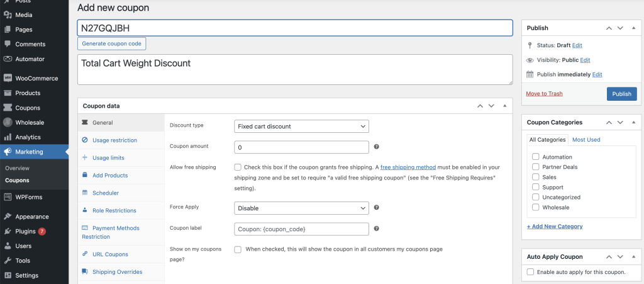
Task: Collapse the Publish panel triangle
Action: pyautogui.click(x=634, y=28)
